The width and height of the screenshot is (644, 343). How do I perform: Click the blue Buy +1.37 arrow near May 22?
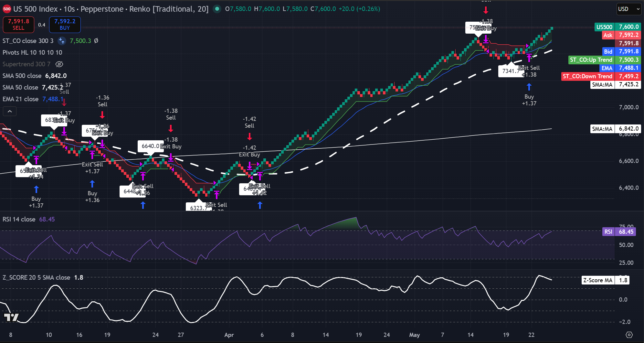point(529,87)
